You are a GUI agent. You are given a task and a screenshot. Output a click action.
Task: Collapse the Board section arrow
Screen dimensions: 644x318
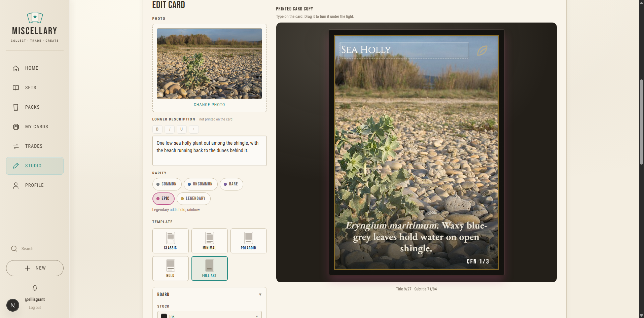(260, 295)
